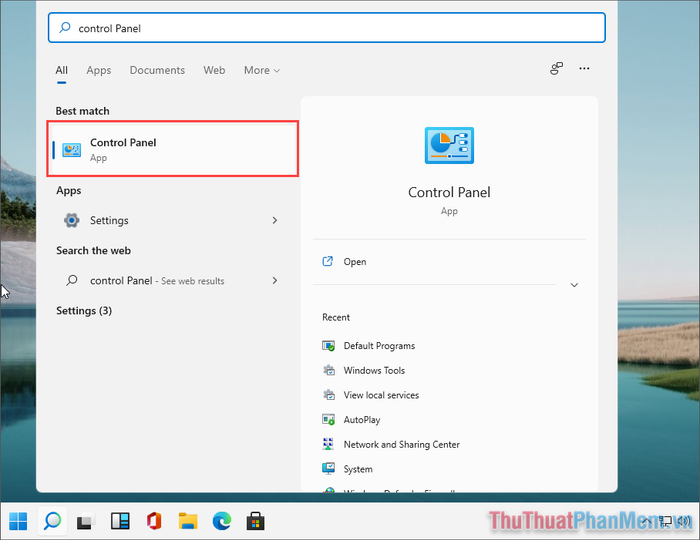The height and width of the screenshot is (540, 700).
Task: Click the AutoPlay icon
Action: pos(329,420)
